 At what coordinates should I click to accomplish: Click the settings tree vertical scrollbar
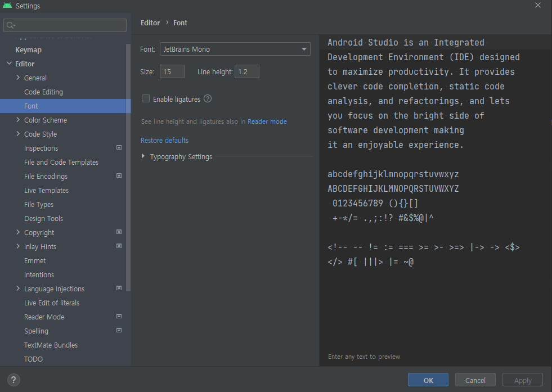(x=128, y=168)
